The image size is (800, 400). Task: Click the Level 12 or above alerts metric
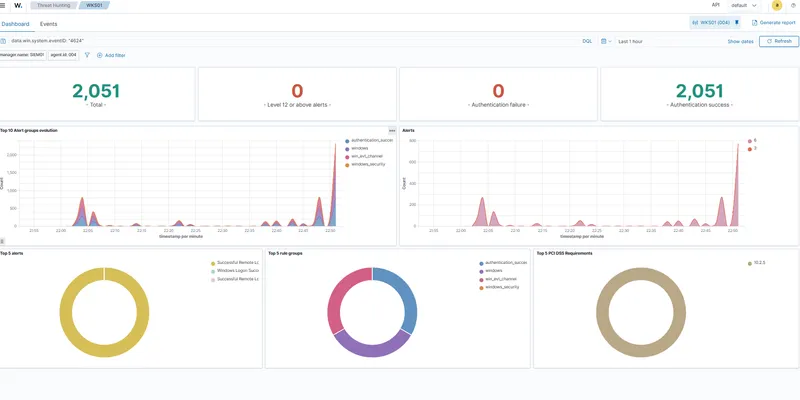point(297,94)
